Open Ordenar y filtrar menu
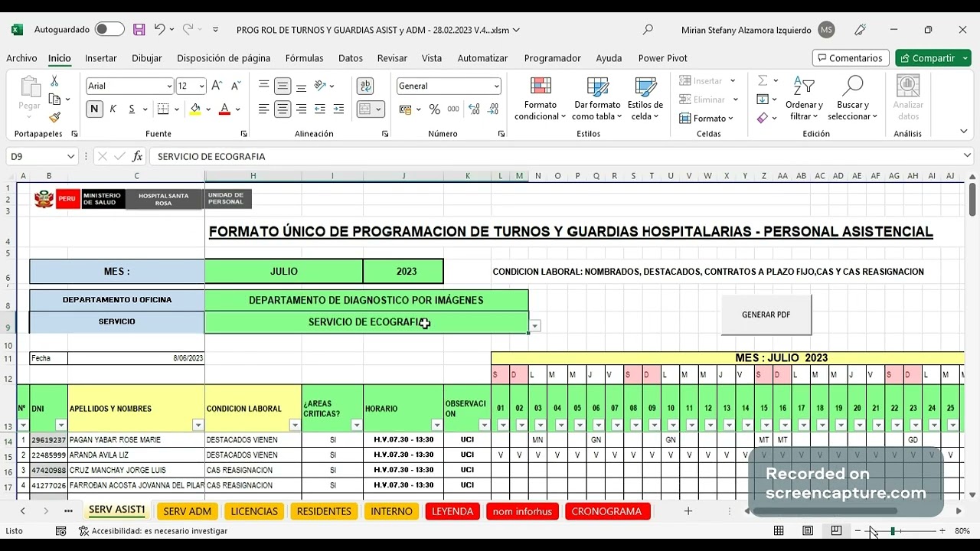 click(804, 99)
